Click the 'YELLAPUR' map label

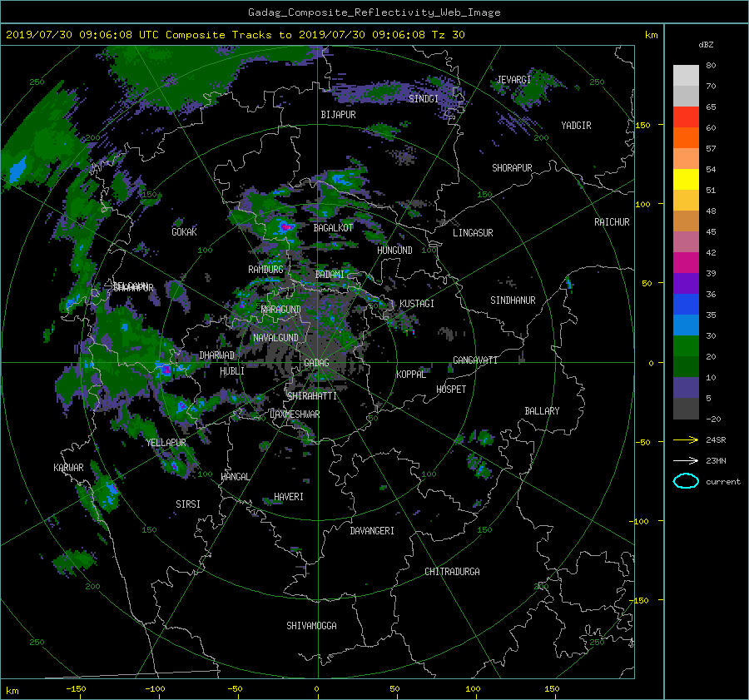tap(166, 443)
